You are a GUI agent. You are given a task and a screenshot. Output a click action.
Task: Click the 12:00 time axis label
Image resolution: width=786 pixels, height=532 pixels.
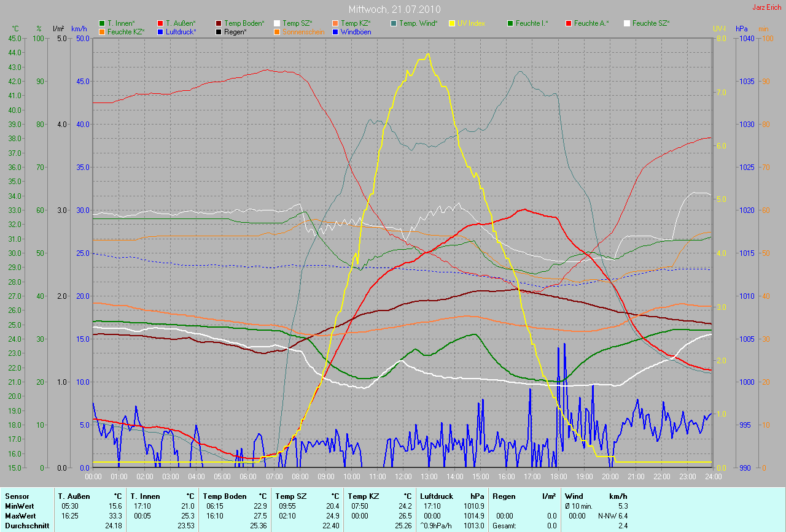coord(403,476)
